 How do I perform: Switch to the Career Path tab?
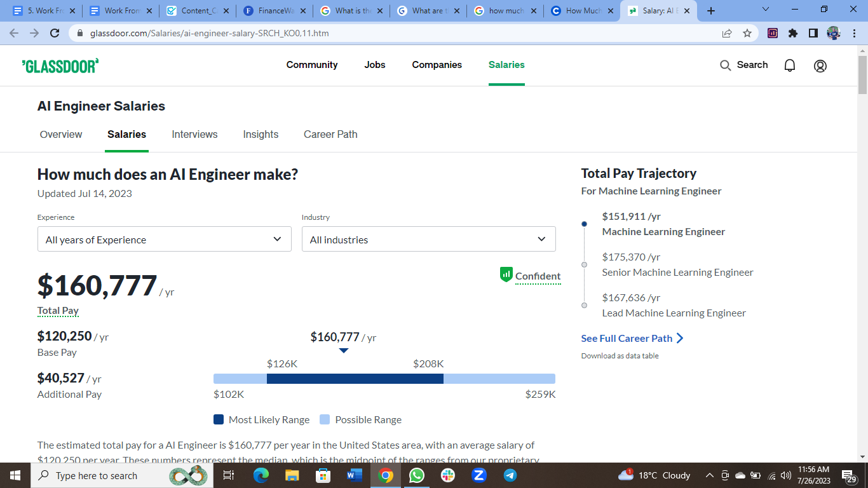(330, 134)
